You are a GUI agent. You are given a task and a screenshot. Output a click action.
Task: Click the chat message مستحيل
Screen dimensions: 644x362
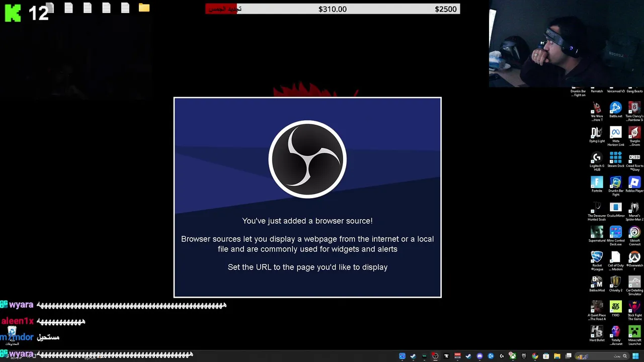[48, 337]
